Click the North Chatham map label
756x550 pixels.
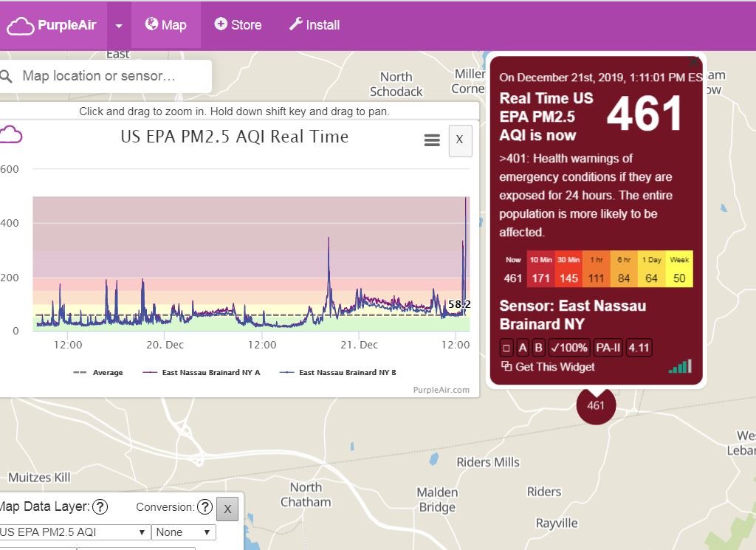pyautogui.click(x=306, y=495)
